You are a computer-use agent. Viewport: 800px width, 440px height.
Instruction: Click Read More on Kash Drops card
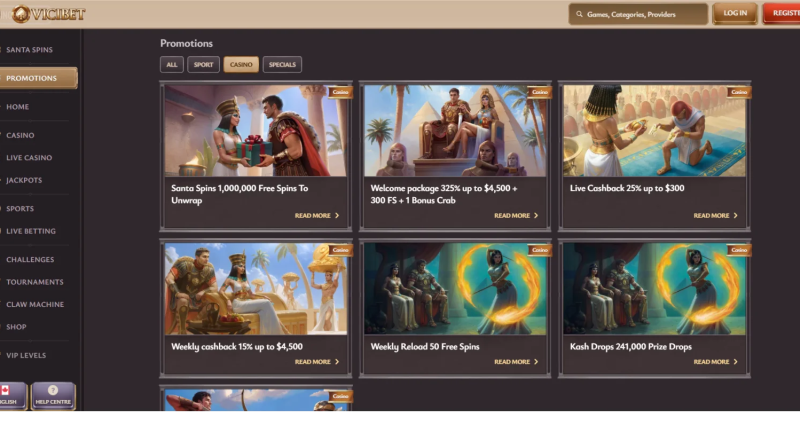[715, 361]
